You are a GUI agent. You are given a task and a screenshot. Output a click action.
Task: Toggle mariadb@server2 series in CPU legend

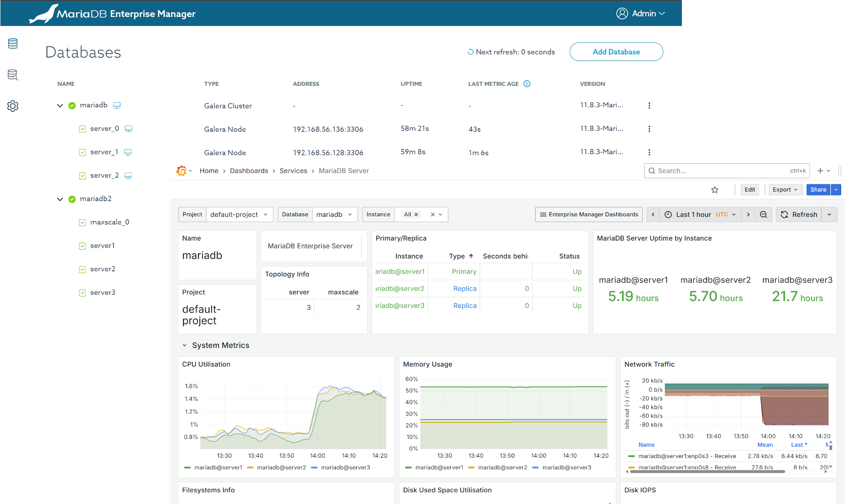click(281, 467)
